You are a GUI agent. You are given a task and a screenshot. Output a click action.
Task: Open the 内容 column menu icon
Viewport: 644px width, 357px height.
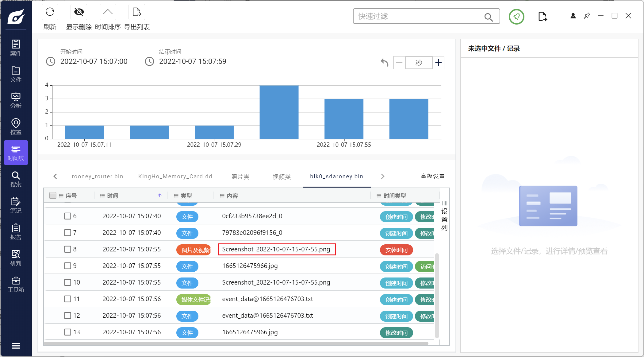[x=222, y=196]
